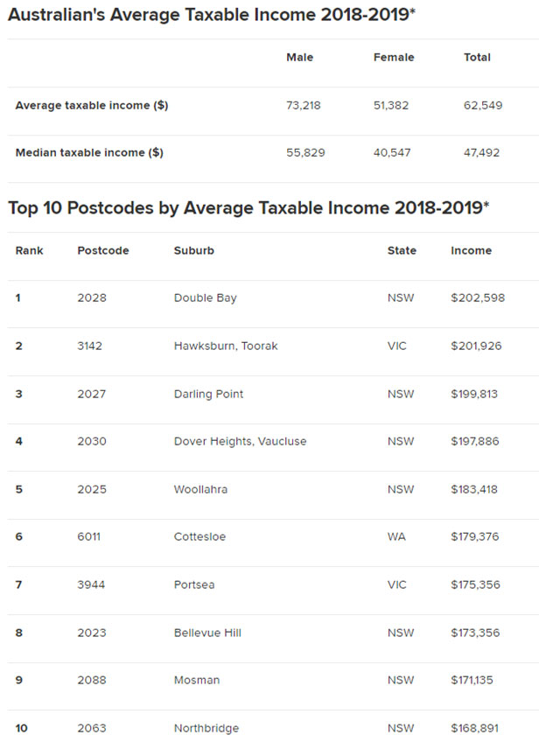Screen dimensions: 539x756
Task: Select the Hawksburn, Toorak suburb cell
Action: coord(226,346)
